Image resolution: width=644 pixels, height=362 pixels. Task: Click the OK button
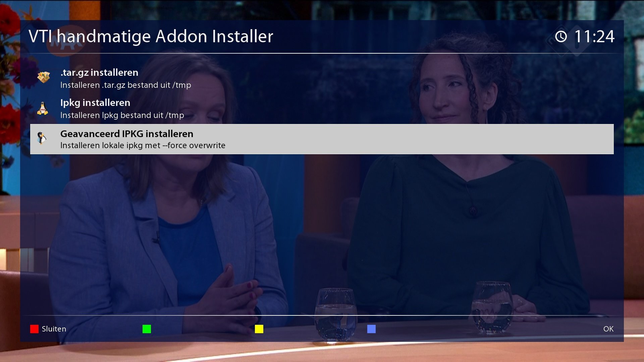(608, 329)
